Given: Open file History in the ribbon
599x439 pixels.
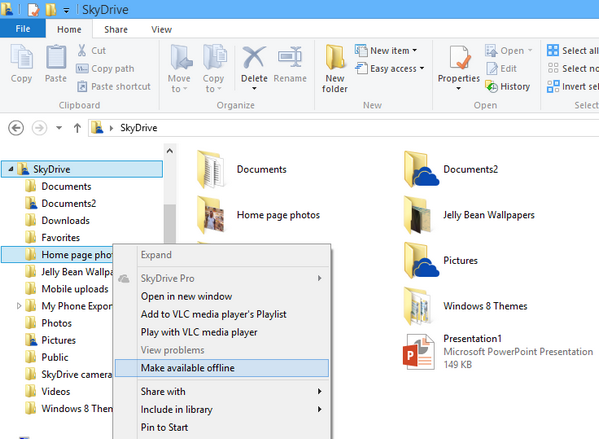Looking at the screenshot, I should point(508,87).
